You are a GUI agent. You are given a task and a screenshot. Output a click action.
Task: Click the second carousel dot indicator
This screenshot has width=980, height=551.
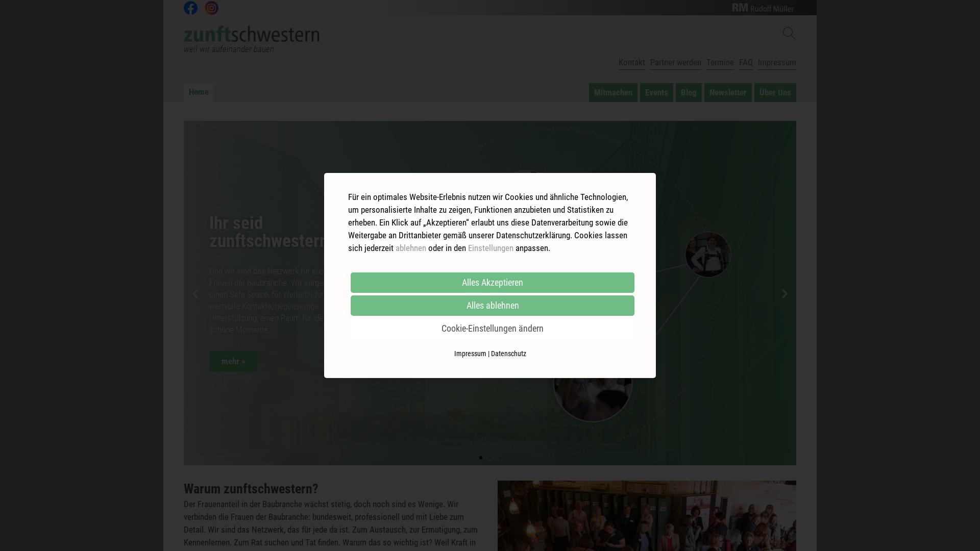[490, 458]
